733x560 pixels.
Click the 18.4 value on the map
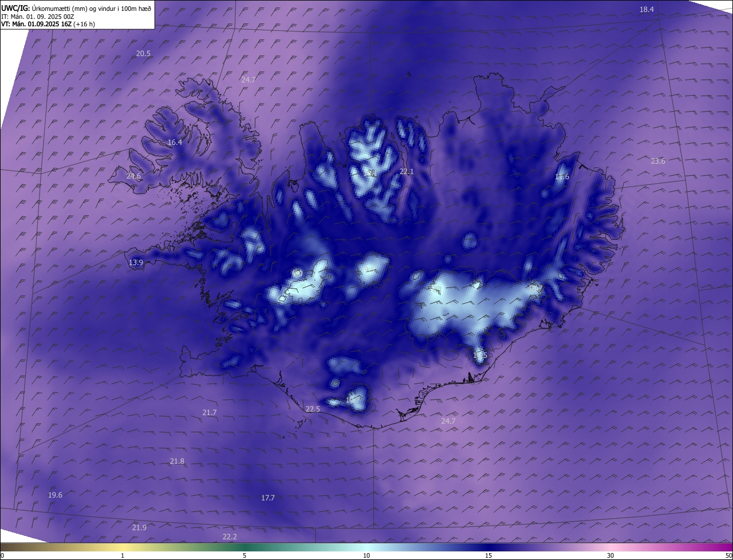[x=647, y=9]
